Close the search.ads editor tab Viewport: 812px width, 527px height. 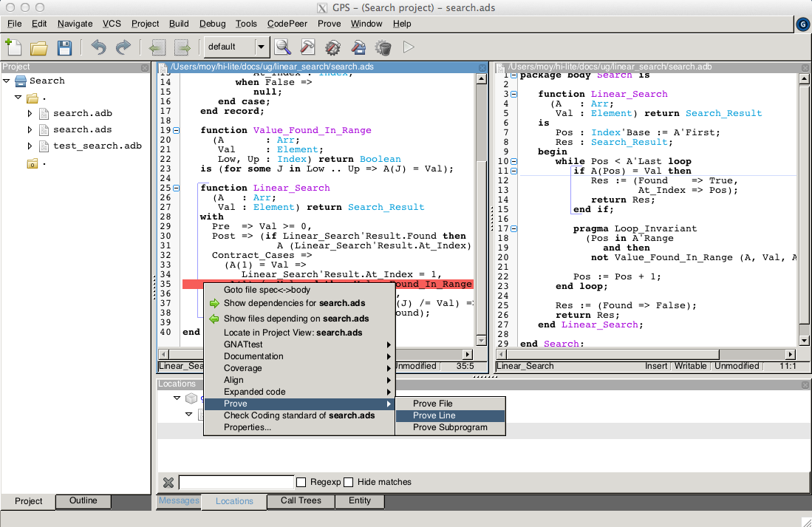[482, 67]
